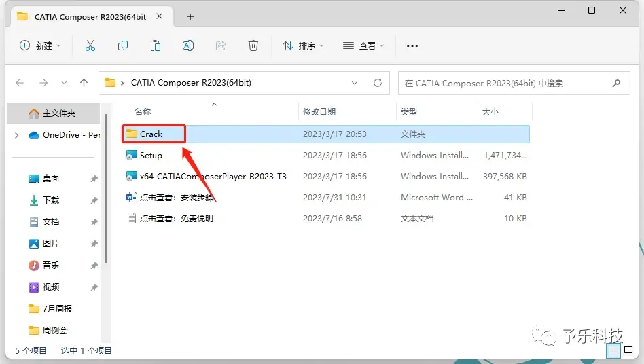Click the search magnifier icon
The image size is (644, 364).
[x=616, y=84]
